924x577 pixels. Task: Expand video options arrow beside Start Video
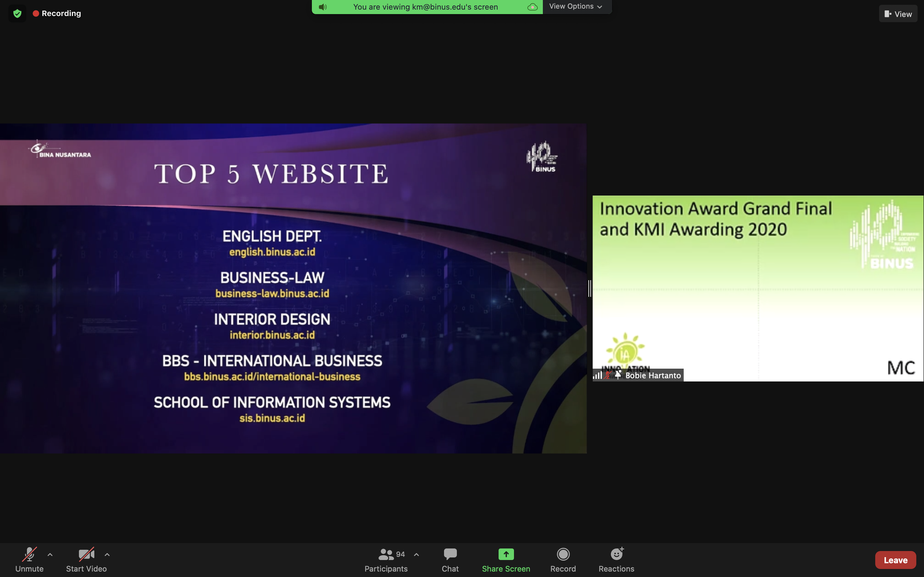107,555
